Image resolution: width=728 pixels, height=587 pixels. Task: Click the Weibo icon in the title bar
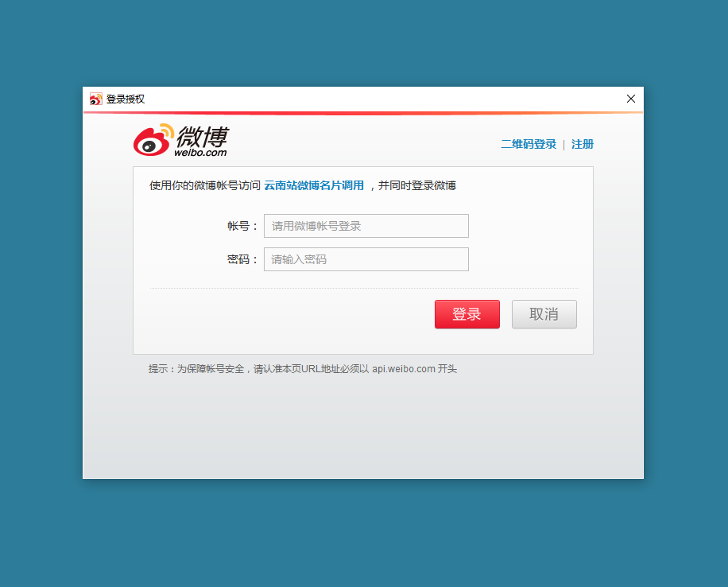point(95,99)
